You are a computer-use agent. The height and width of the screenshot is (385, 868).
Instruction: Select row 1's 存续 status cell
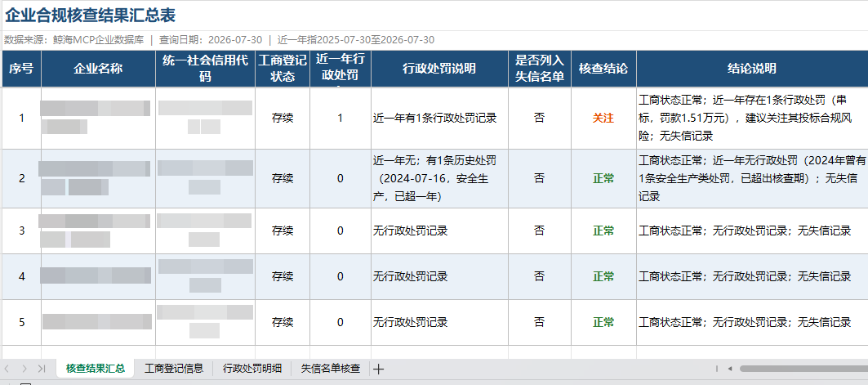(283, 118)
